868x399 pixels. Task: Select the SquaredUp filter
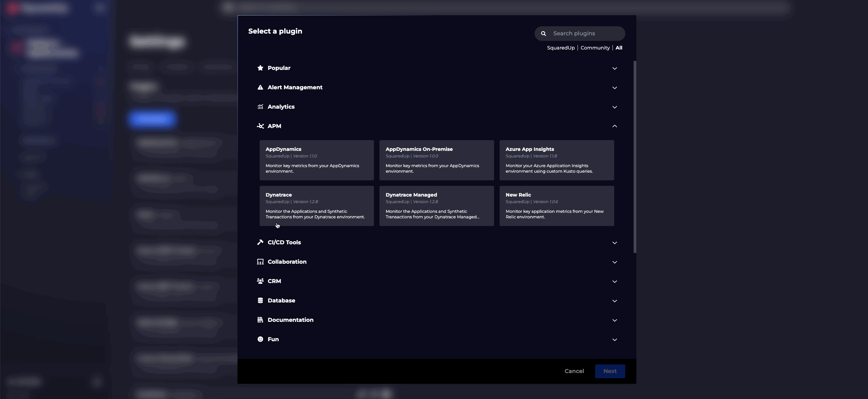coord(561,48)
